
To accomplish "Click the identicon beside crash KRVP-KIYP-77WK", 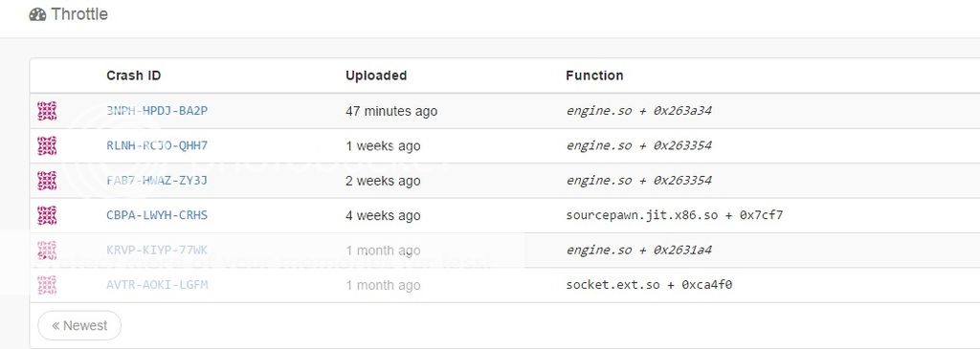I will 47,251.
